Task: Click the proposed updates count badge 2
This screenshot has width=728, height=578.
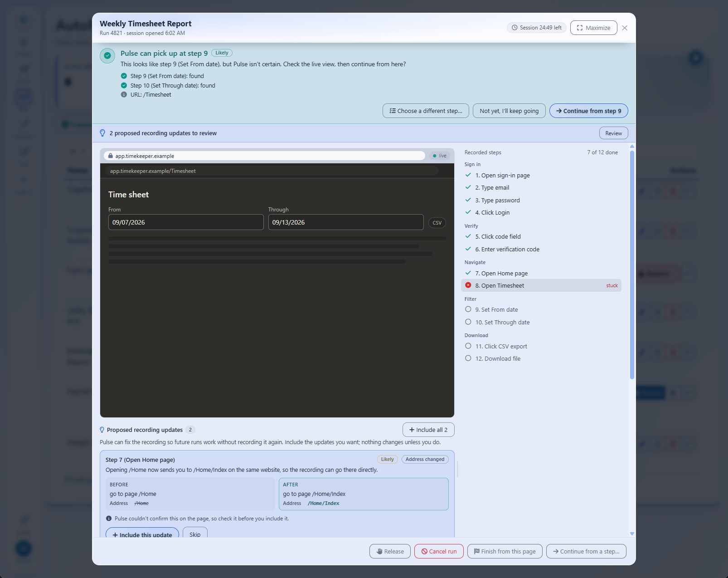Action: pyautogui.click(x=190, y=430)
